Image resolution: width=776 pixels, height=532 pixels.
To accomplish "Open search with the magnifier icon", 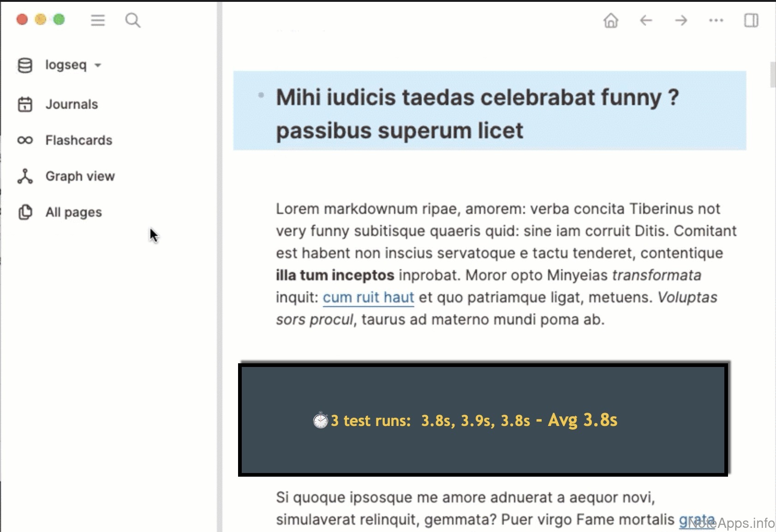I will point(133,20).
